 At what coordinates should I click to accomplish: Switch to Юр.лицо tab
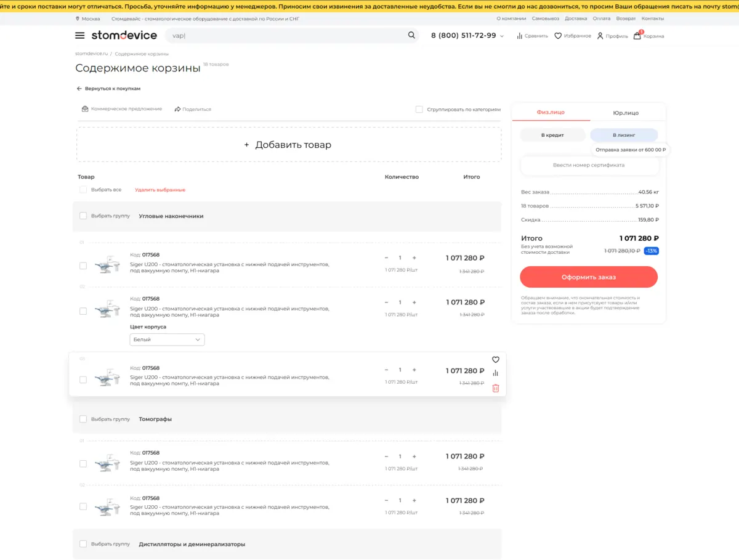(x=626, y=113)
